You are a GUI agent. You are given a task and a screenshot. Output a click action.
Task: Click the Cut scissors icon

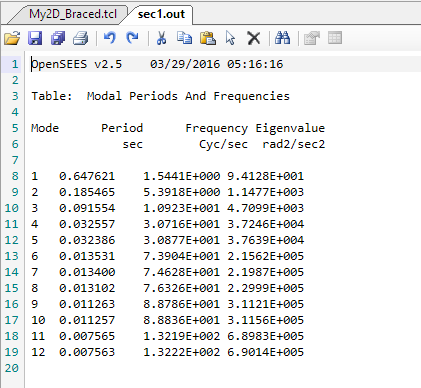click(161, 38)
